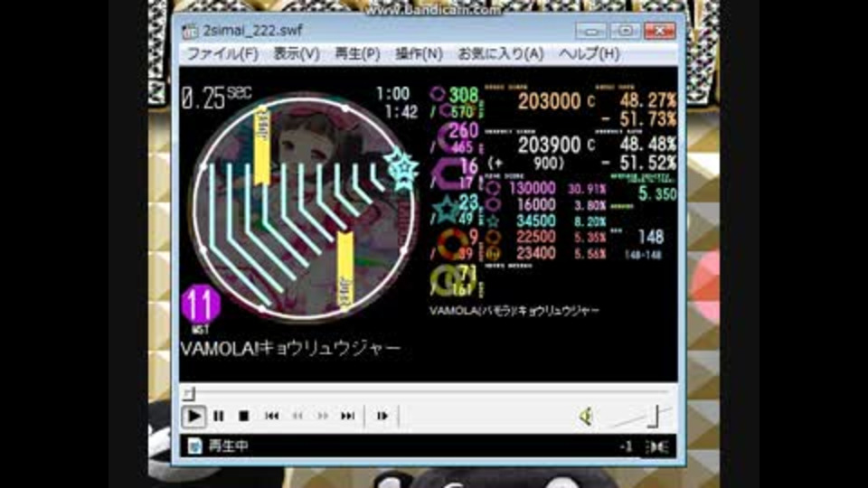
Task: Click the cyan star note on the ring
Action: (x=402, y=168)
